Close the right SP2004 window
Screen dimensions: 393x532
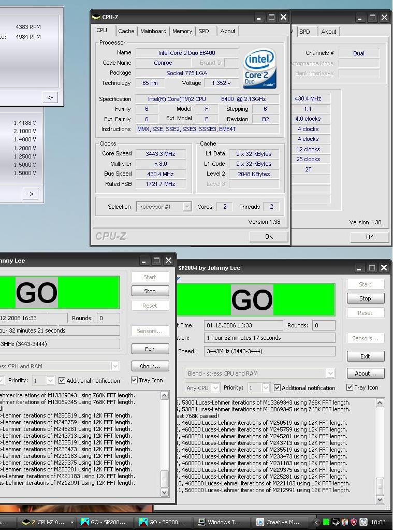tap(384, 268)
